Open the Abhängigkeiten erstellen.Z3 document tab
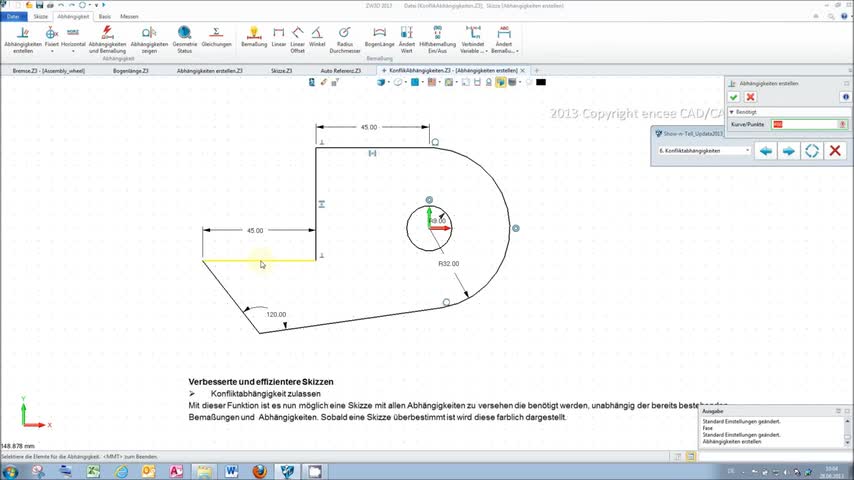Viewport: 854px width, 480px height. [210, 71]
